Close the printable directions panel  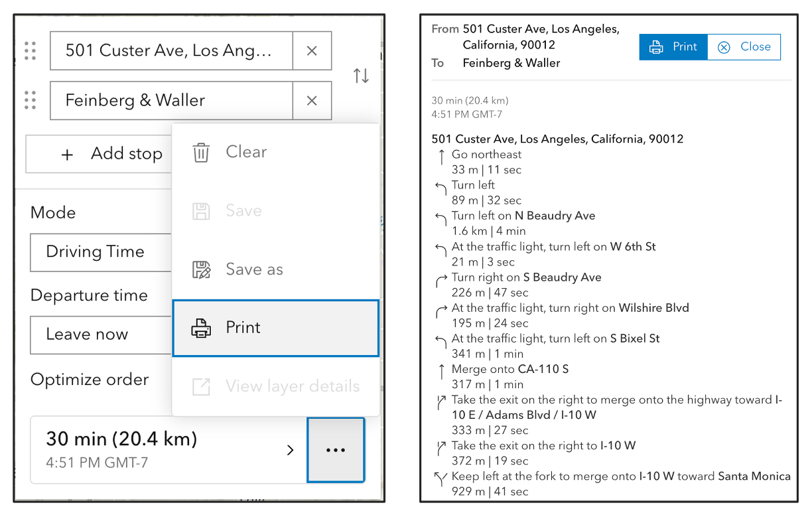tap(744, 47)
